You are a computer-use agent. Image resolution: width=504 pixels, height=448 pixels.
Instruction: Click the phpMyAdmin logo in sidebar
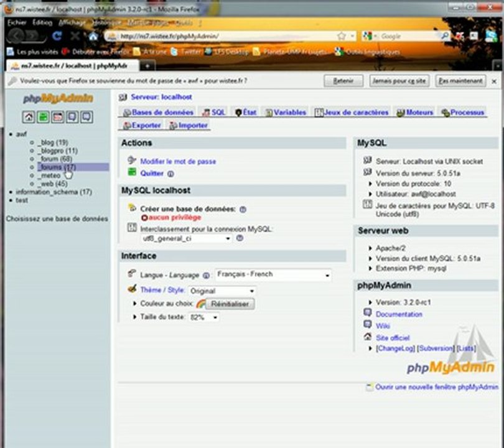click(x=58, y=98)
